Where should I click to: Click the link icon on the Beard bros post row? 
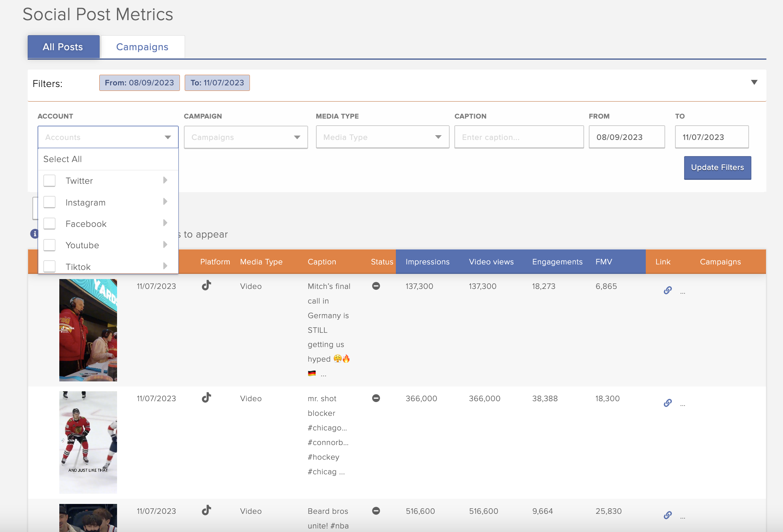668,515
